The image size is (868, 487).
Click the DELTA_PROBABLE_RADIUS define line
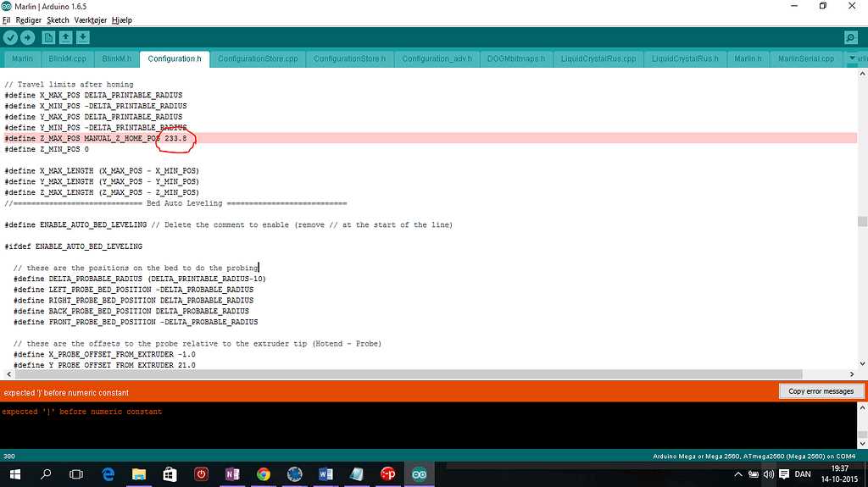140,279
